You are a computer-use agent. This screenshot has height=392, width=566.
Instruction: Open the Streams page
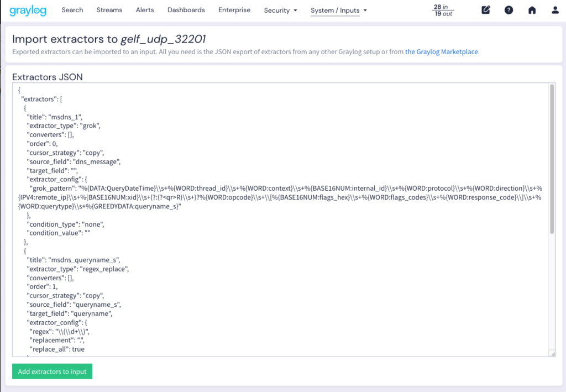coord(109,10)
